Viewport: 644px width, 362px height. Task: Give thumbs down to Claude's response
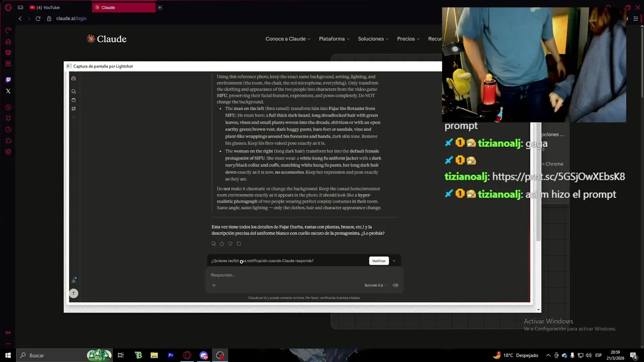230,244
